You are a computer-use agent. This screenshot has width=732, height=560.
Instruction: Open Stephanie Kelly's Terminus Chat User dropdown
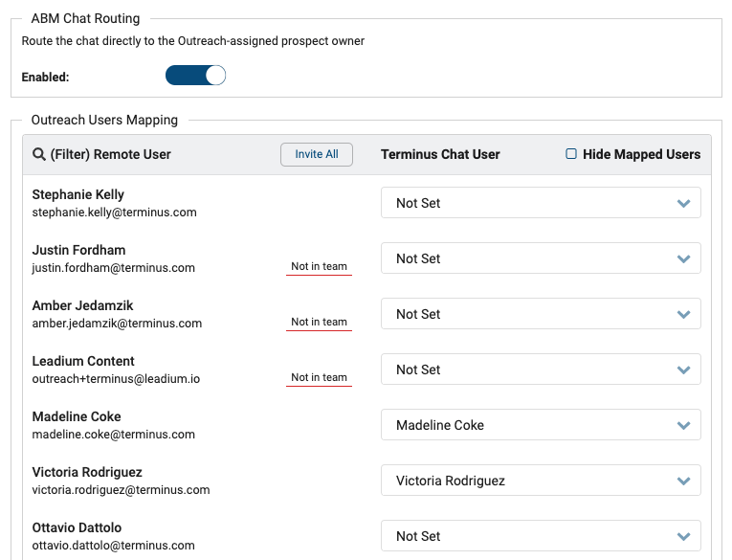coord(541,203)
